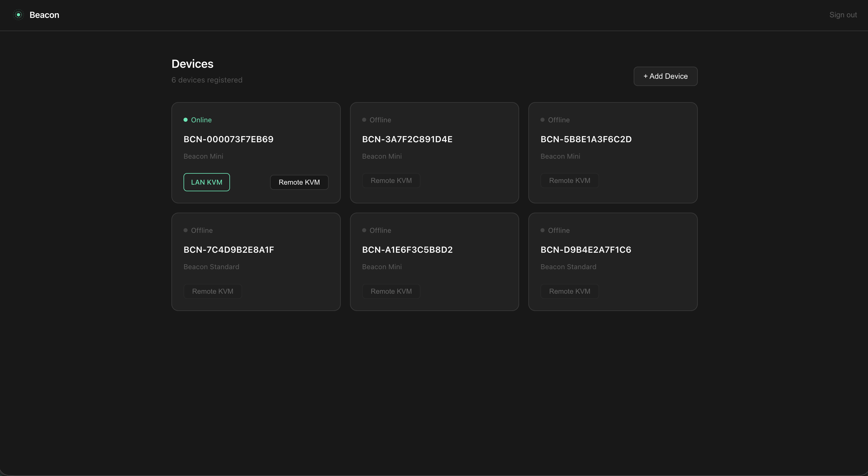Click the + Add Device button
Image resolution: width=868 pixels, height=476 pixels.
click(x=665, y=76)
